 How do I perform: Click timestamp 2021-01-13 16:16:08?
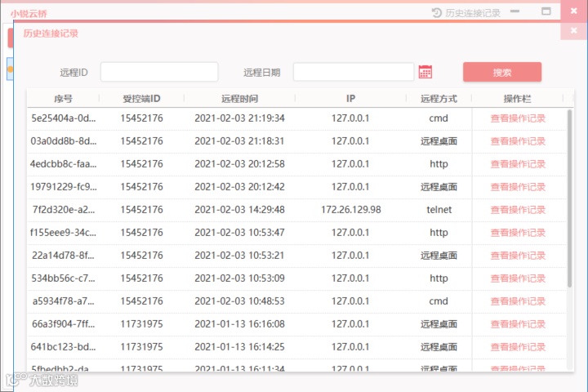(239, 324)
